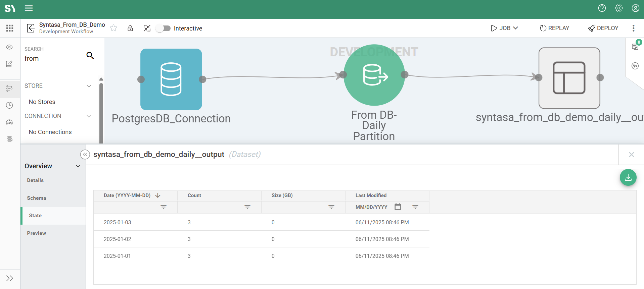Collapse the CONNECTION section chevron
Image resolution: width=644 pixels, height=289 pixels.
coord(89,116)
